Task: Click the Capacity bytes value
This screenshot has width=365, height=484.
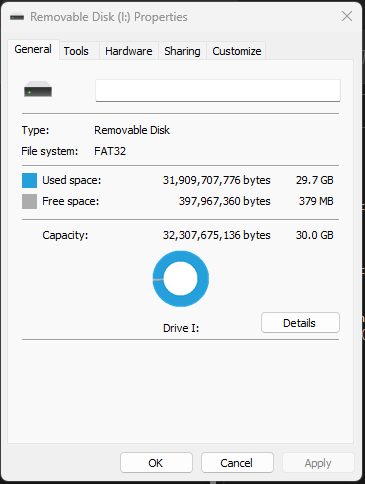Action: (x=217, y=235)
